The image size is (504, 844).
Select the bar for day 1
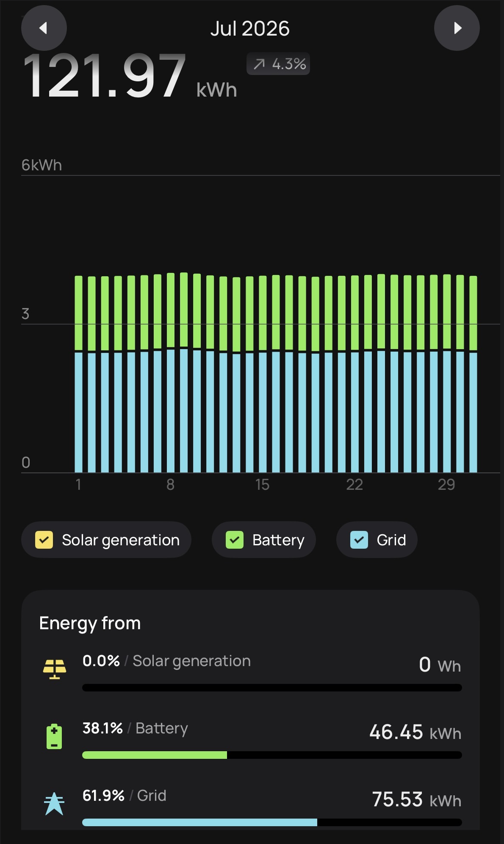(79, 374)
